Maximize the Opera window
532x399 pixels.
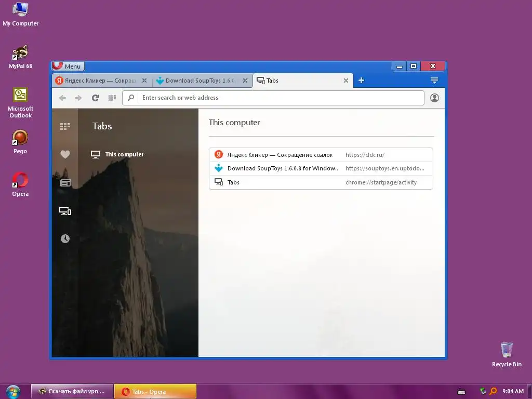(414, 66)
